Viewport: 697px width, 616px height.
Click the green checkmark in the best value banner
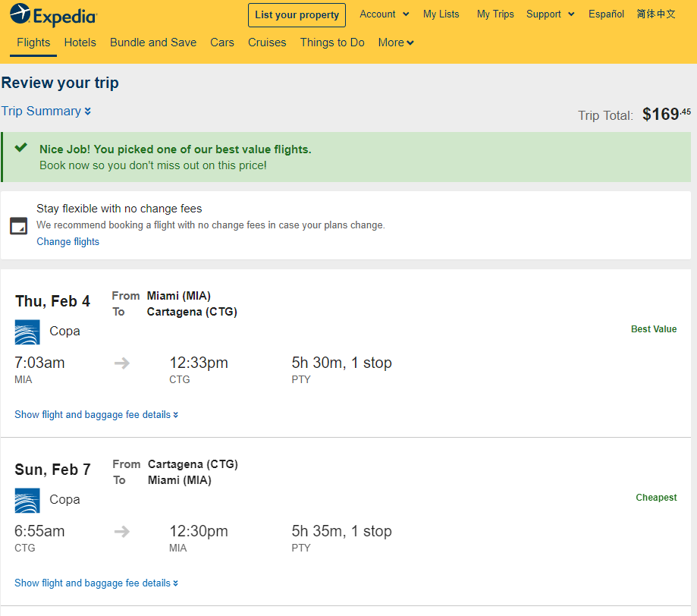pos(21,148)
